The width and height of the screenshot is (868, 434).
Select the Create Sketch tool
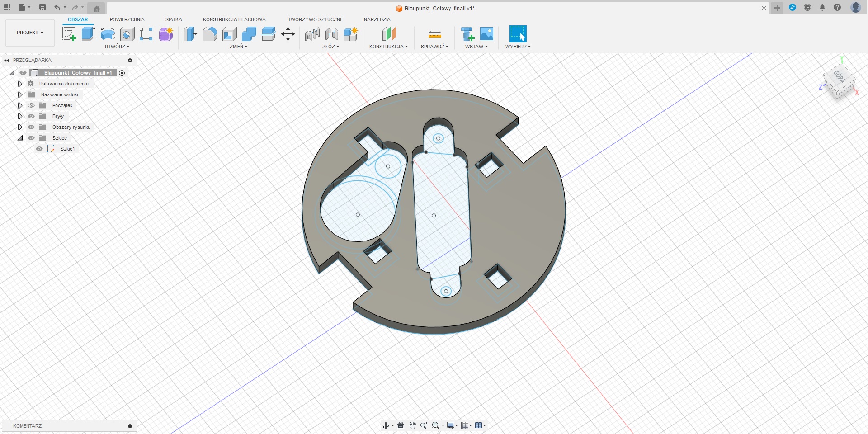[69, 34]
